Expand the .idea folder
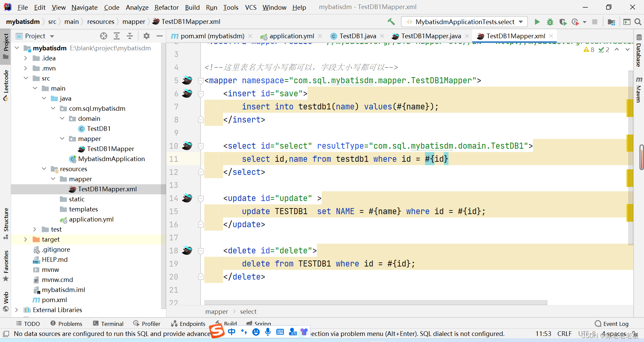The width and height of the screenshot is (644, 342). [25, 58]
